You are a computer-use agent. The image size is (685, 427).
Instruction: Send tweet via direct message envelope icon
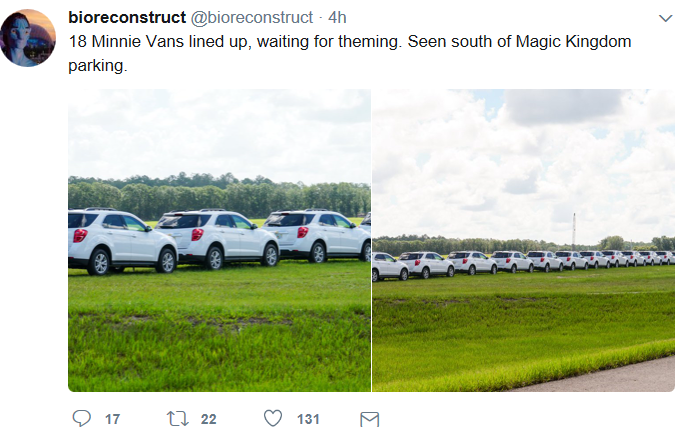coord(369,419)
